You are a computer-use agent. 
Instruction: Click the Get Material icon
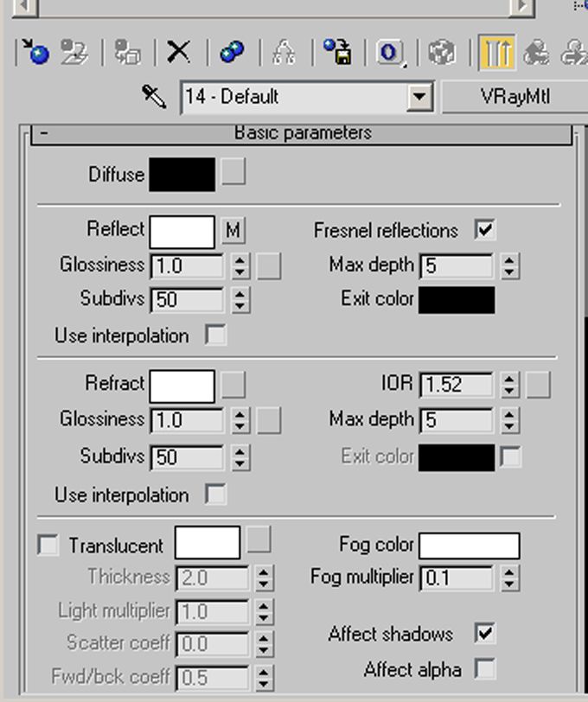pyautogui.click(x=35, y=52)
